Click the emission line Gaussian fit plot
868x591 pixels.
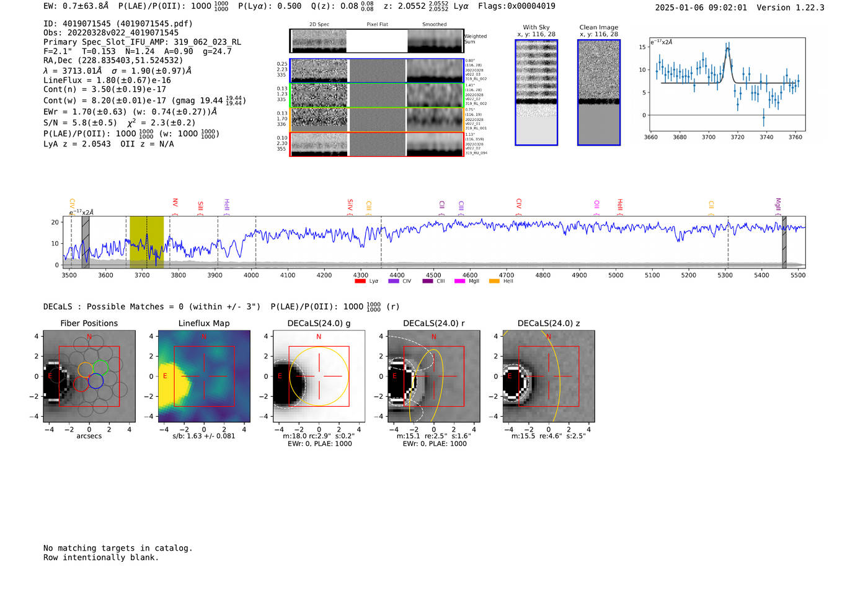727,85
